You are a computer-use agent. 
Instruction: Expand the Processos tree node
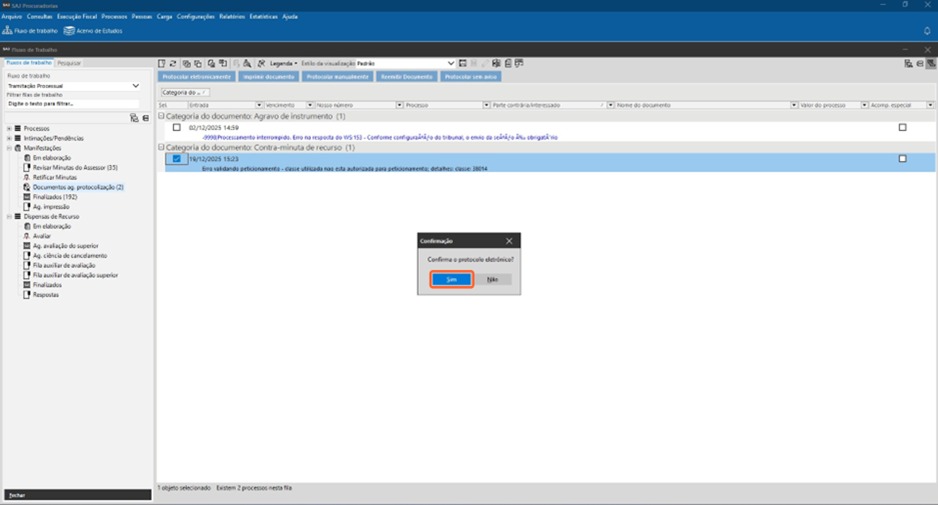click(9, 129)
